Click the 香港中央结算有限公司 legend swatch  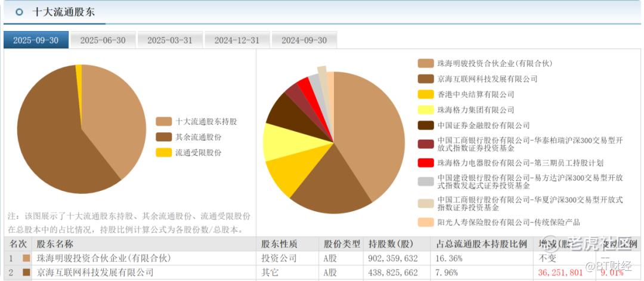[x=426, y=94]
